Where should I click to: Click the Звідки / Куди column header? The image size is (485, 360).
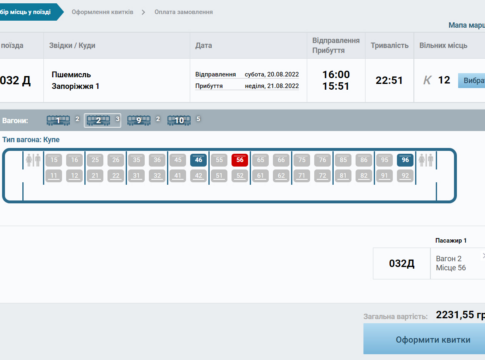click(x=72, y=45)
